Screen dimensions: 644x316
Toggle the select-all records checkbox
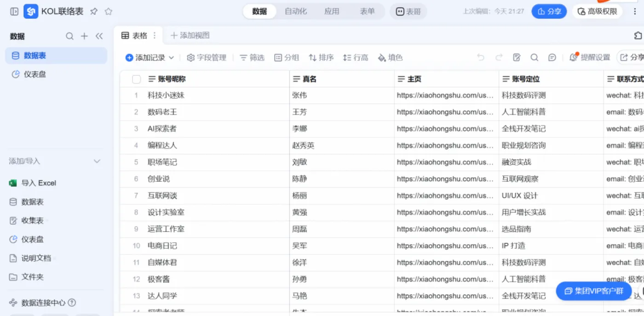(x=136, y=79)
